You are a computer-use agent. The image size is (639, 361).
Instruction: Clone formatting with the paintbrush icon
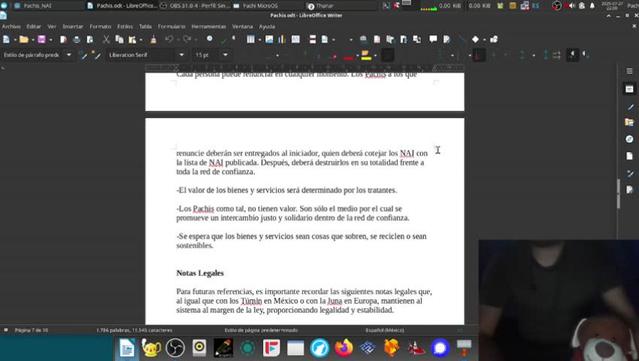click(x=153, y=40)
